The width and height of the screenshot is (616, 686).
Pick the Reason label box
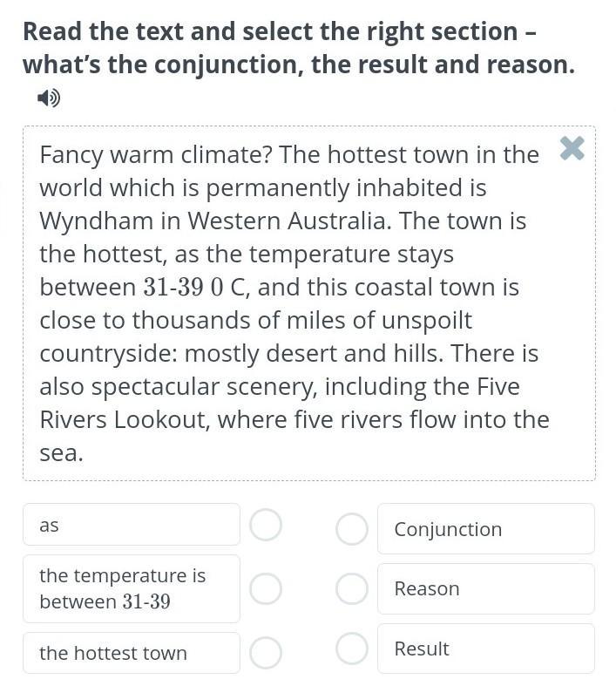(485, 588)
